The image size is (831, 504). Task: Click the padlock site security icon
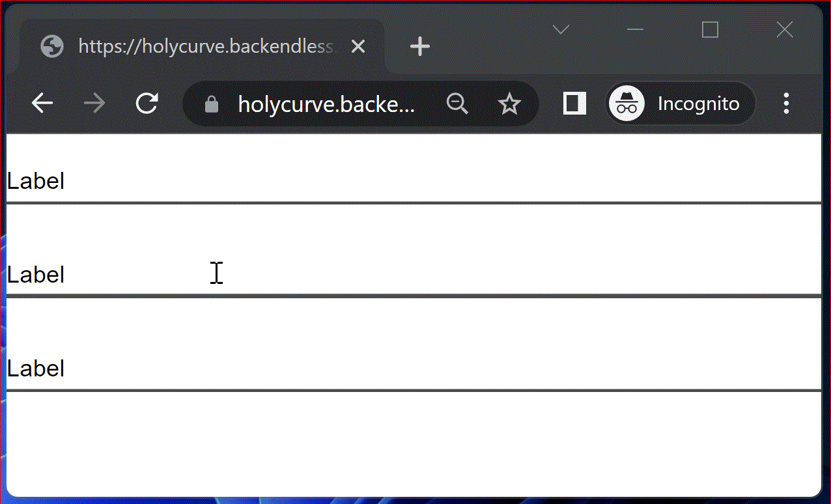click(x=211, y=104)
